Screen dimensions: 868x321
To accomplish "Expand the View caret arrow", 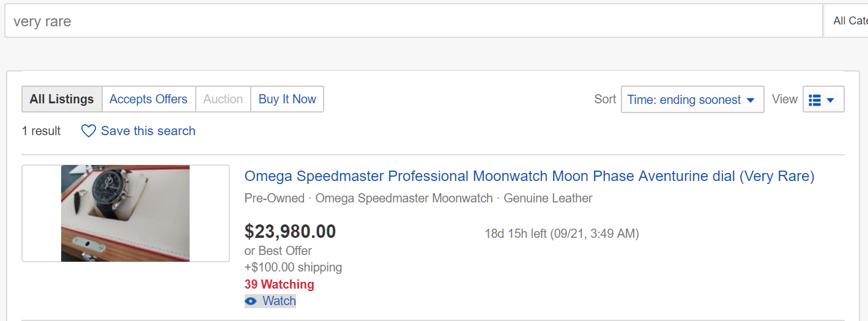I will pos(830,100).
